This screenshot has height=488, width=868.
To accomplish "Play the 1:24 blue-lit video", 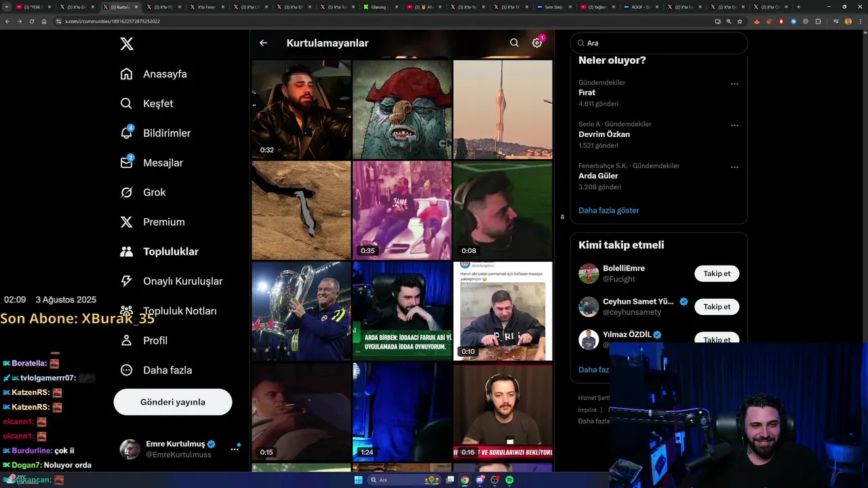I will 402,412.
